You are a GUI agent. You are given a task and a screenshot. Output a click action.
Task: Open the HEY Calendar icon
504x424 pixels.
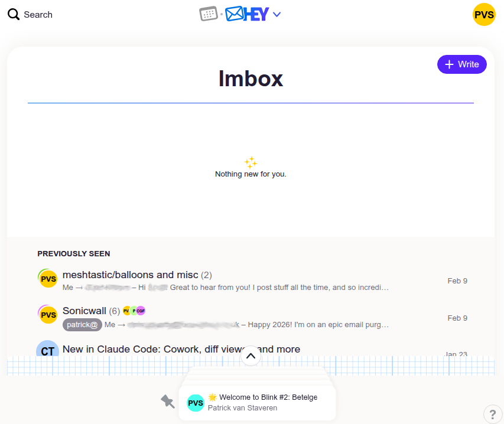(x=209, y=14)
